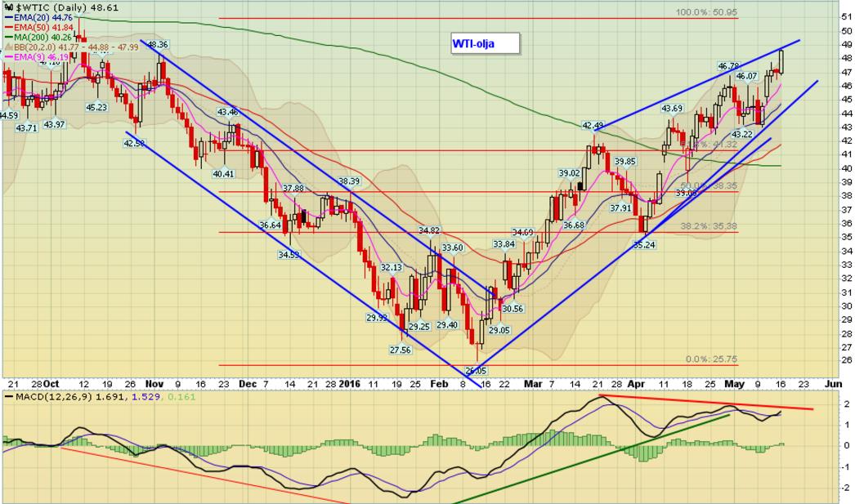Image resolution: width=855 pixels, height=504 pixels.
Task: Select the "MA(200) 40.26" legend entry
Action: click(x=38, y=37)
